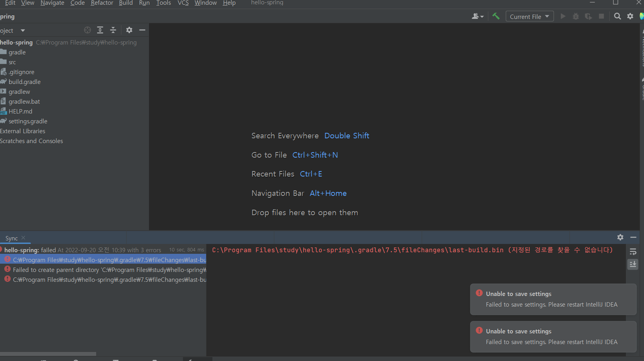644x361 pixels.
Task: Open the Tools menu
Action: tap(164, 3)
